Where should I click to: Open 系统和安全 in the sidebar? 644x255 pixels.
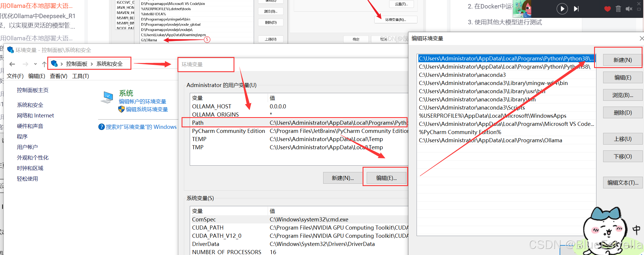tap(30, 105)
